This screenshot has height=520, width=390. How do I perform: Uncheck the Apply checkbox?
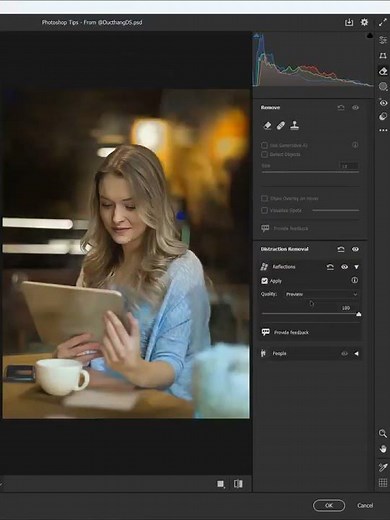264,281
